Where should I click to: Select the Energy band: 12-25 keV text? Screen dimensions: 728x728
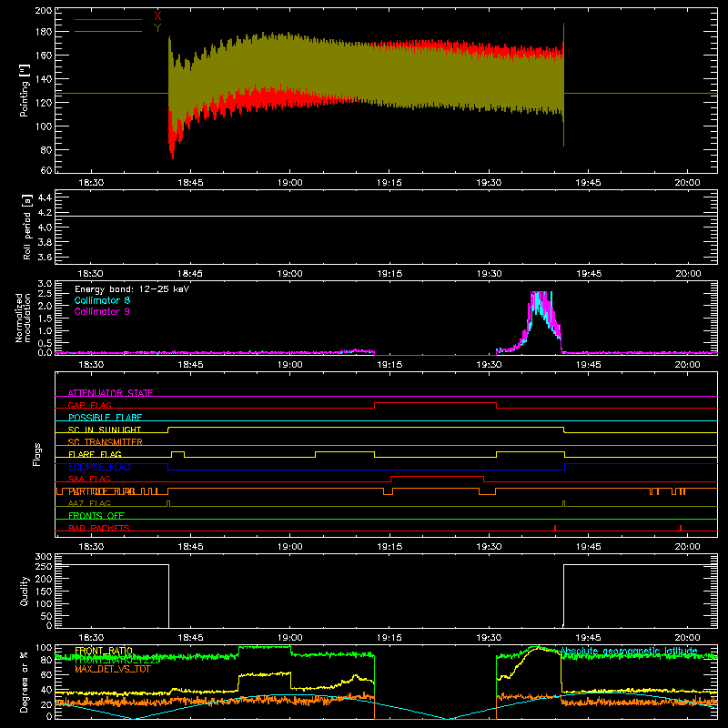click(x=132, y=289)
